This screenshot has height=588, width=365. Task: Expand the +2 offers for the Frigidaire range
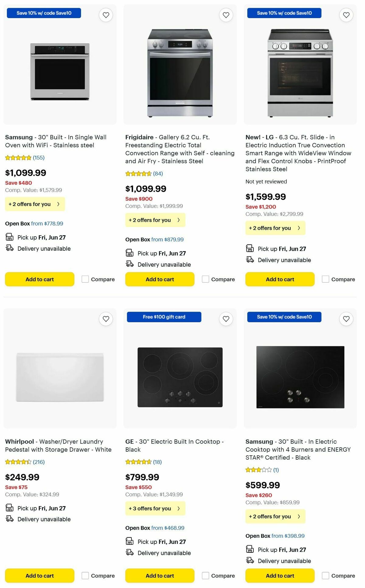(x=155, y=220)
